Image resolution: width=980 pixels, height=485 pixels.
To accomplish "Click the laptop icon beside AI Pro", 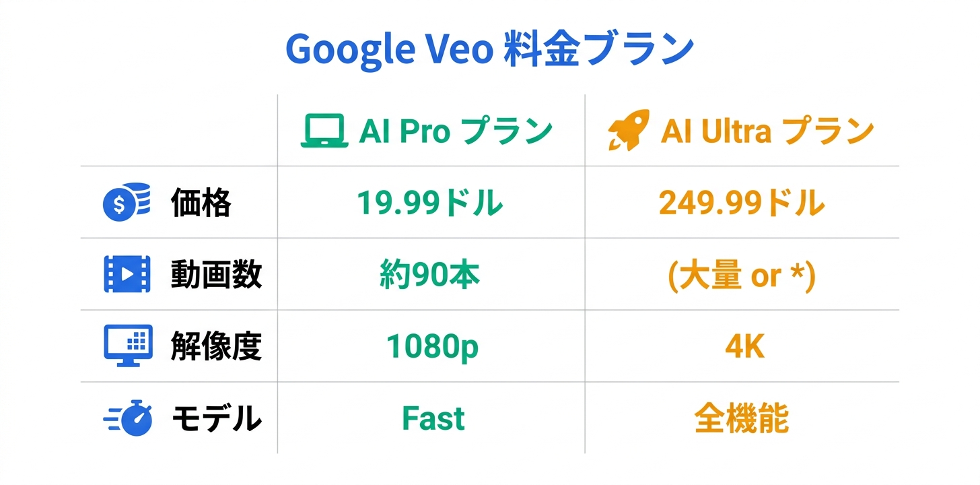I will pyautogui.click(x=324, y=131).
